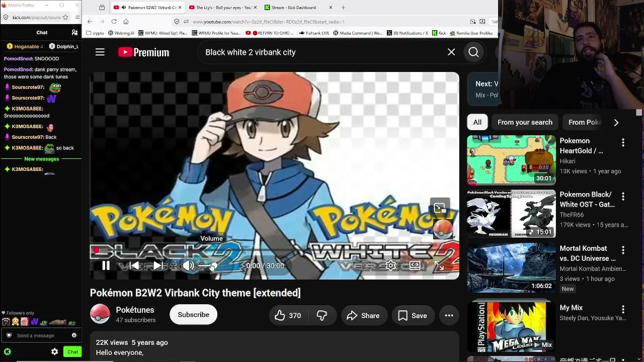Image resolution: width=644 pixels, height=362 pixels.
Task: Open Remilia User Profiles bookmark
Action: pos(471,33)
